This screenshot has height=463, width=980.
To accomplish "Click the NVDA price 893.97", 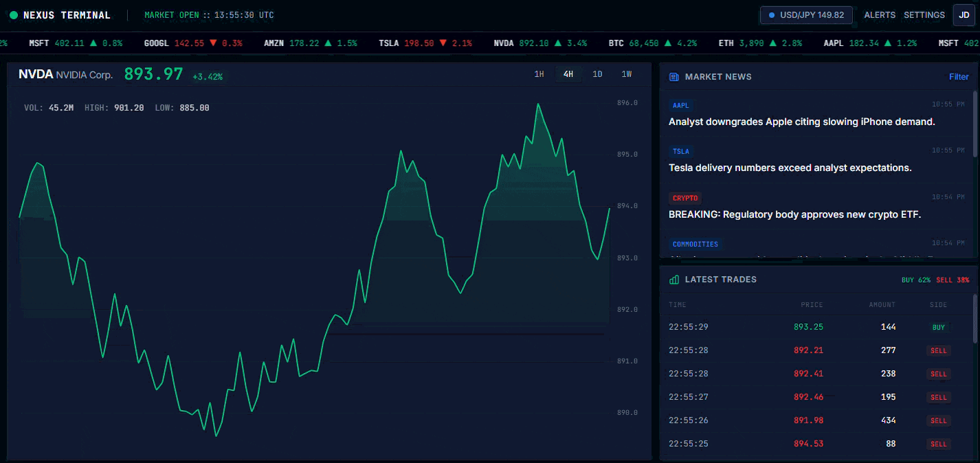I will pyautogui.click(x=153, y=74).
